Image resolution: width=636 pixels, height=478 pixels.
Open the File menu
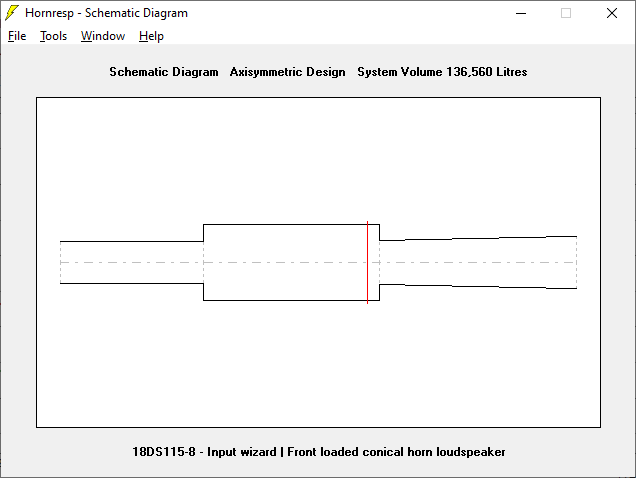point(17,36)
